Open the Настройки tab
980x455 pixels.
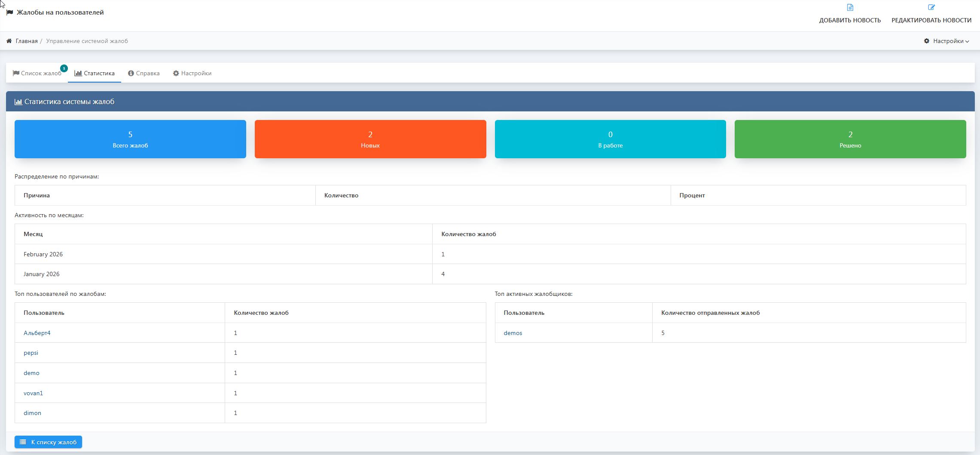click(192, 73)
